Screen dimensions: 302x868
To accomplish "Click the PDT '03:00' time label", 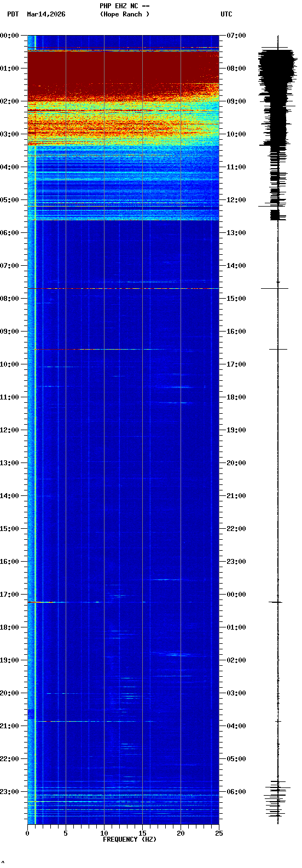I will 9,134.
